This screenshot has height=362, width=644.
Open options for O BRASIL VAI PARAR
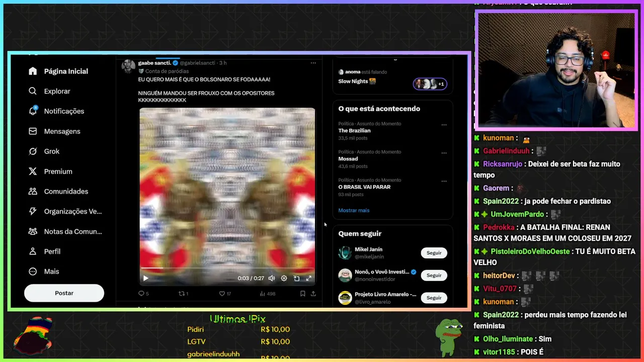pyautogui.click(x=444, y=180)
